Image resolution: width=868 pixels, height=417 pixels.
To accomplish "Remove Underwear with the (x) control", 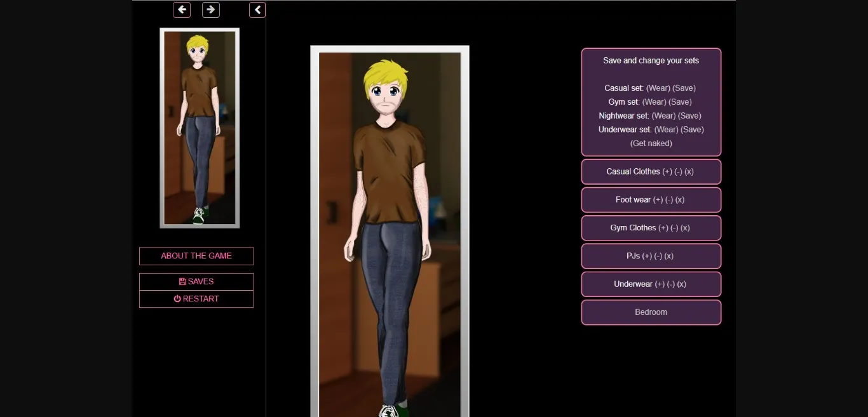I will pyautogui.click(x=682, y=284).
